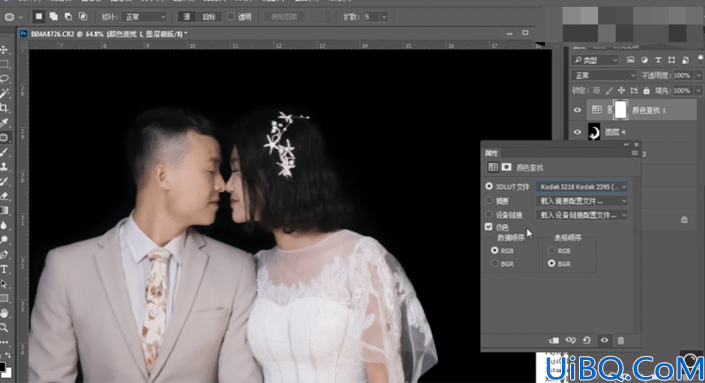Open the 扩散 value dropdown
The image size is (705, 383).
[x=384, y=17]
